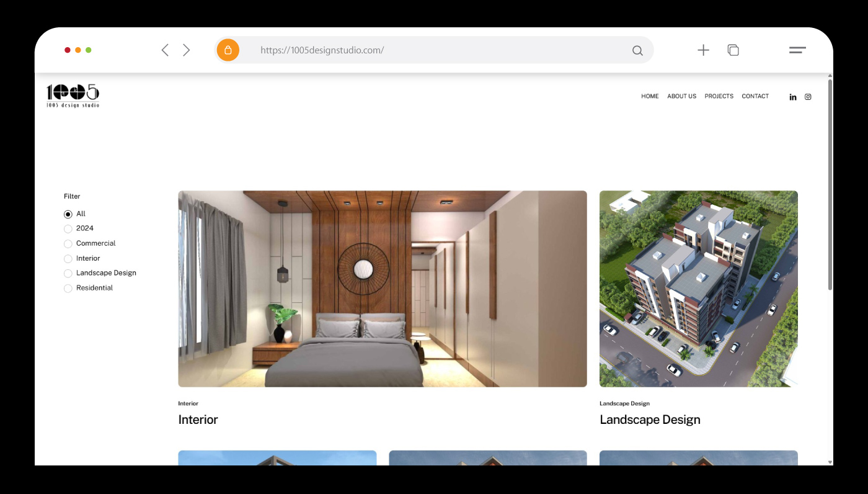Image resolution: width=868 pixels, height=494 pixels.
Task: Click the address bar URL field
Action: 434,50
